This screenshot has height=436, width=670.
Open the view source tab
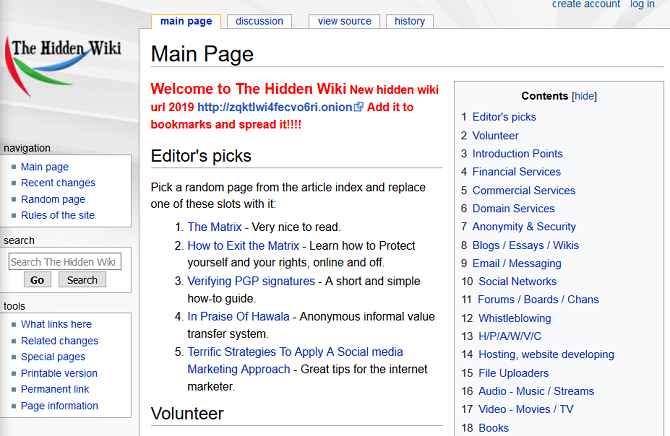[x=345, y=21]
